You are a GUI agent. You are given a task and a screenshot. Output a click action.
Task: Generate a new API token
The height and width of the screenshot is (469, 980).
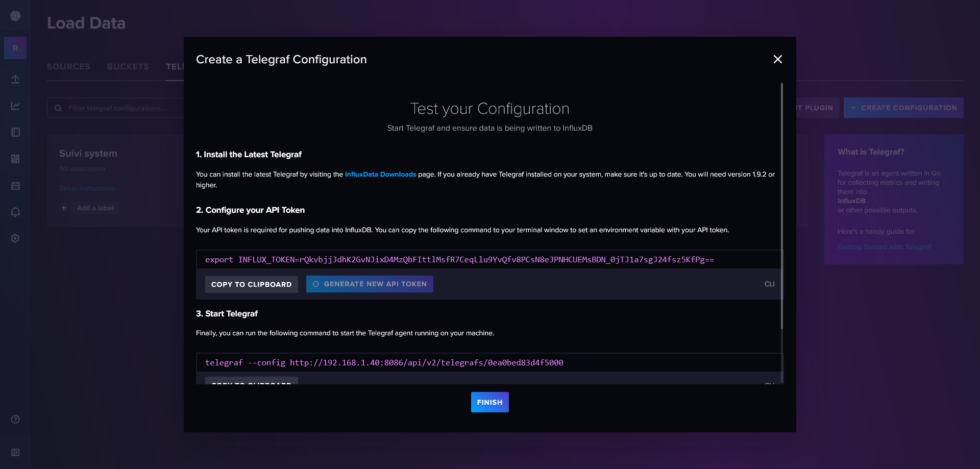point(370,284)
